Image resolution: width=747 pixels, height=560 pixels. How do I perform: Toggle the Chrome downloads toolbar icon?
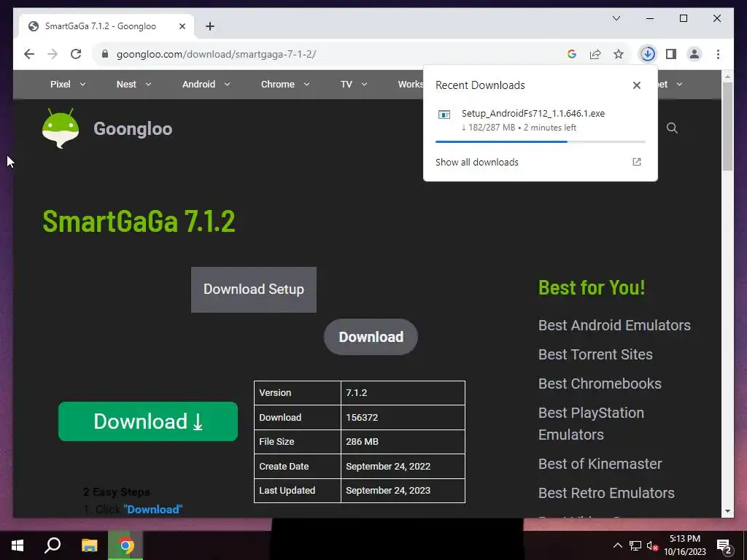click(648, 54)
